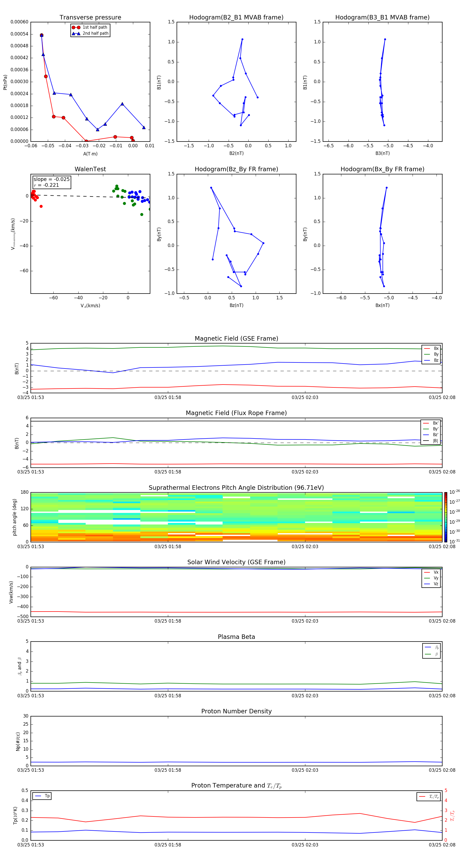Screen dimensions: 473x868
Task: Click the 'Vx' legend entry in velocity plot
Action: [431, 572]
